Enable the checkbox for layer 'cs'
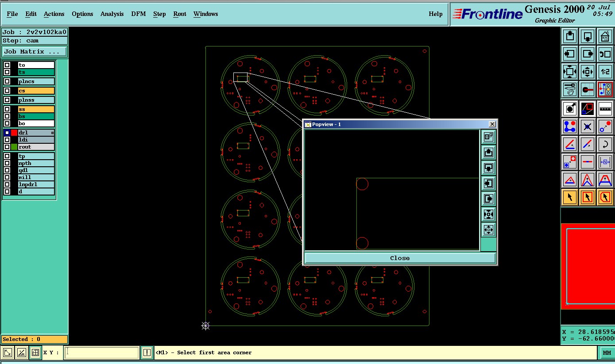This screenshot has height=364, width=615. click(7, 91)
